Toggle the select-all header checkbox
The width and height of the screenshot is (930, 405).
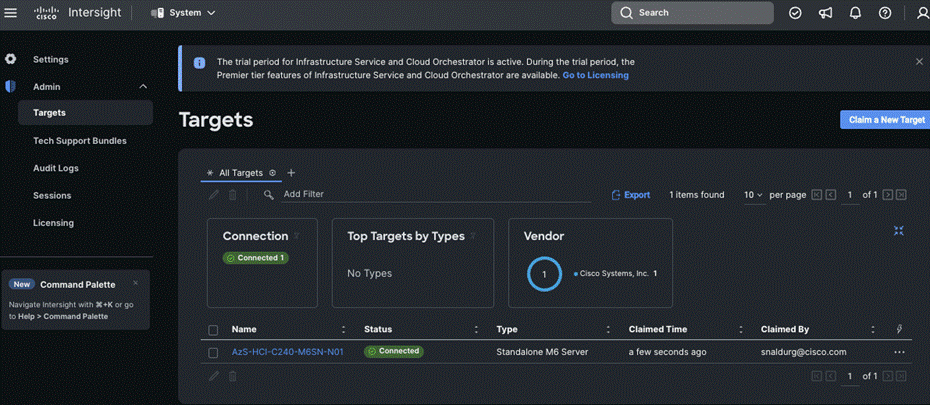click(x=214, y=330)
